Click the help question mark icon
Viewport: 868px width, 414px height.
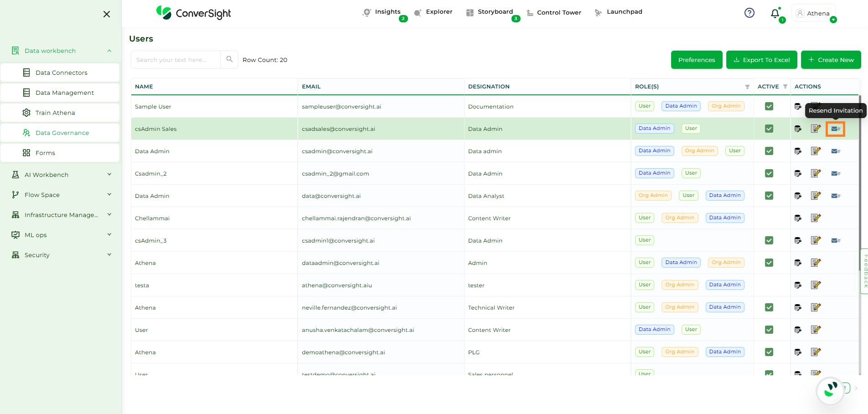pos(749,13)
